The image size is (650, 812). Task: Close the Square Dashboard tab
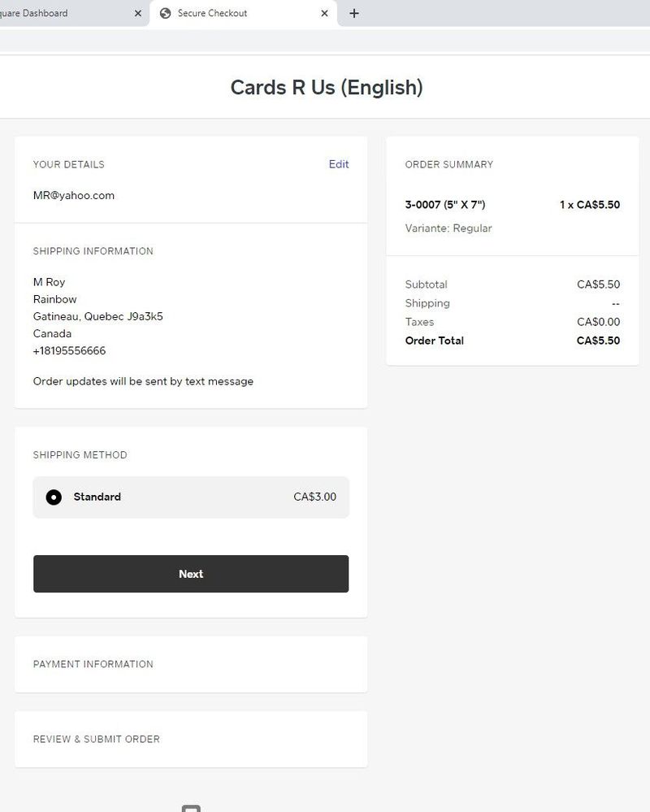(138, 14)
